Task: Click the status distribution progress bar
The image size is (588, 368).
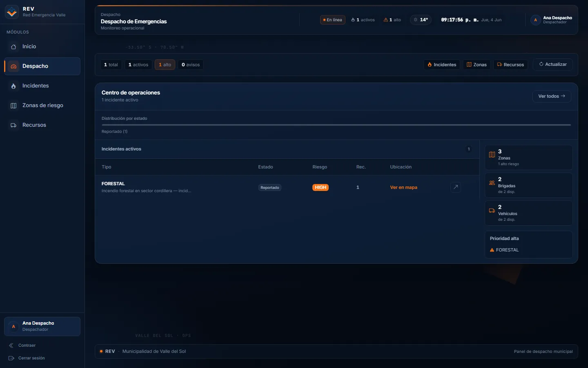Action: click(x=336, y=125)
